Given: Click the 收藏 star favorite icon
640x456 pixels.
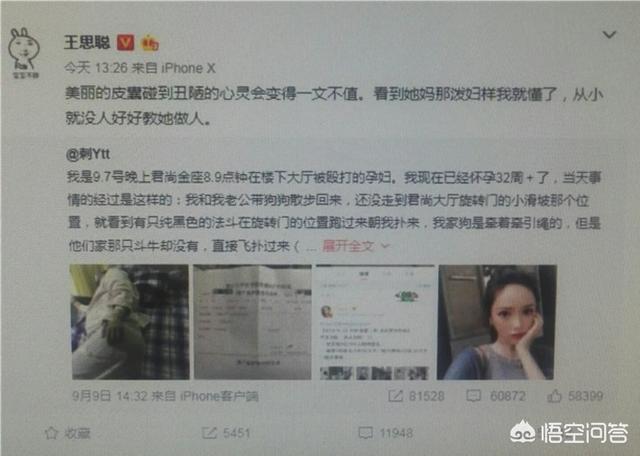Looking at the screenshot, I should [x=51, y=433].
